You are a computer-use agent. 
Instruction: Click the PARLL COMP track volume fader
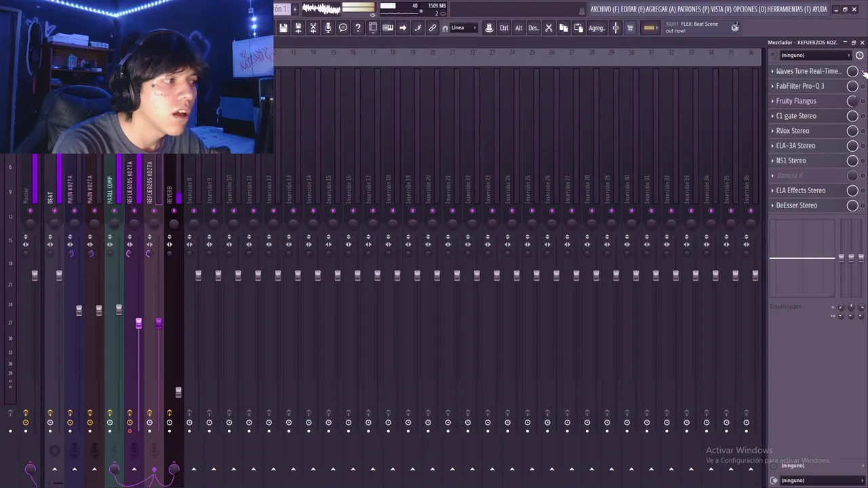[119, 310]
